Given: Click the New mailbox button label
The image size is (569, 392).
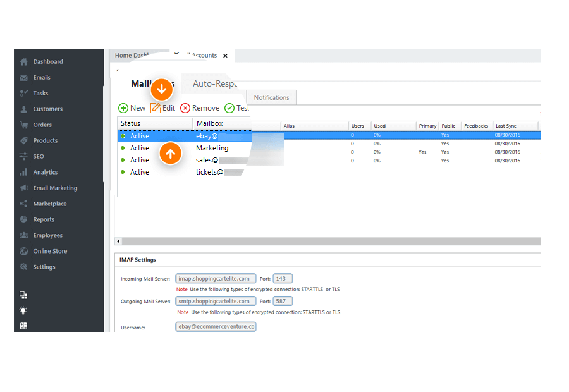Looking at the screenshot, I should tap(138, 108).
